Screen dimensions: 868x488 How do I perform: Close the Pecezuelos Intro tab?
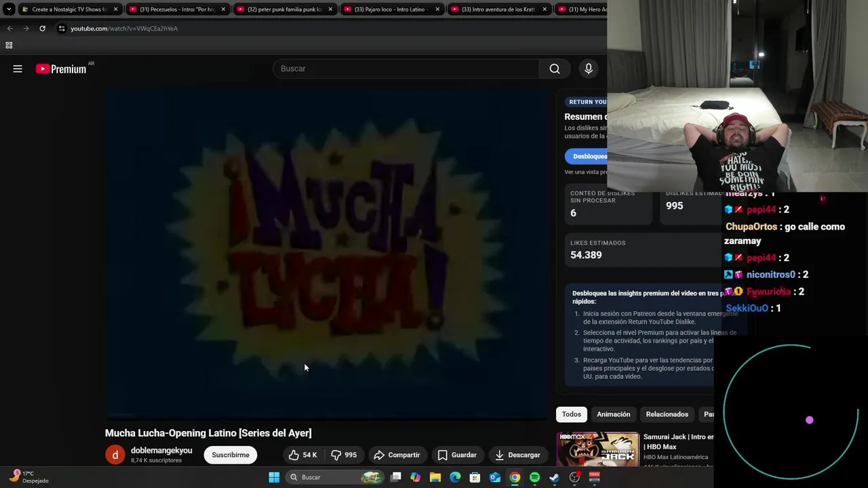coord(223,9)
